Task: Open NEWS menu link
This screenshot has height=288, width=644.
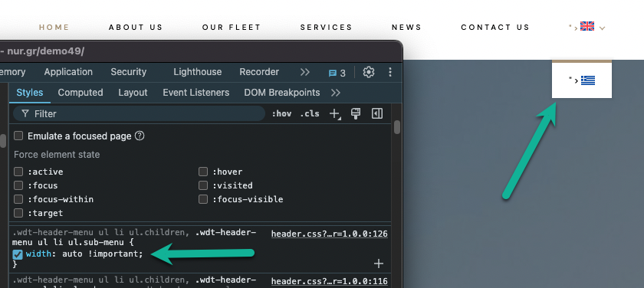Action: (406, 28)
